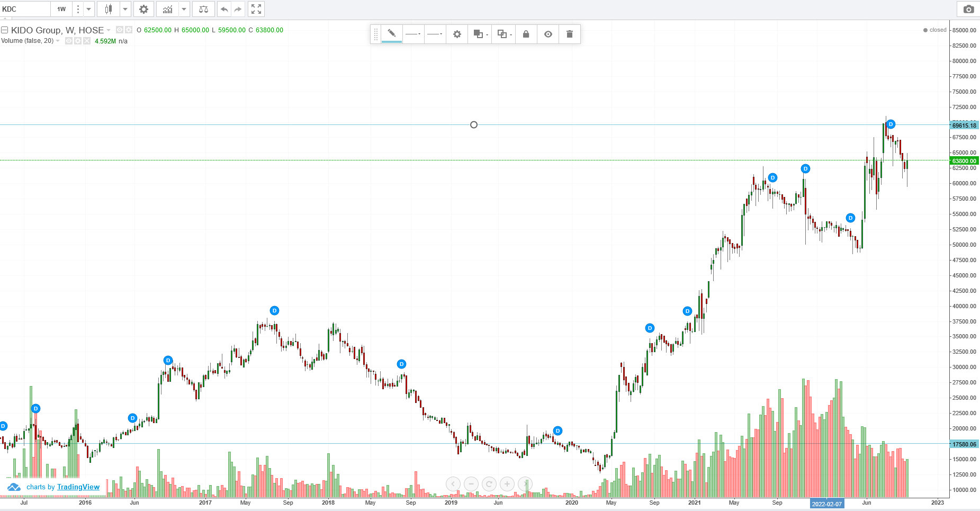Image resolution: width=980 pixels, height=511 pixels.
Task: Take a chart snapshot with camera icon
Action: (968, 9)
